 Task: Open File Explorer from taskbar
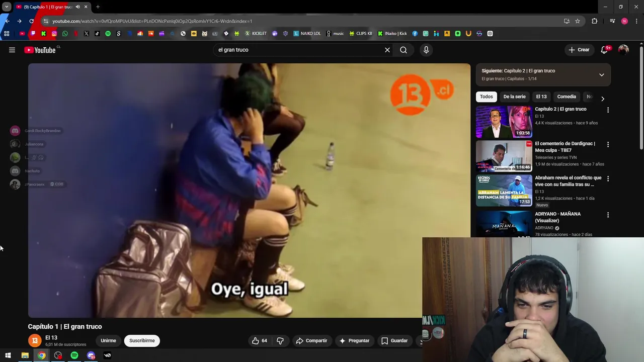click(x=25, y=355)
